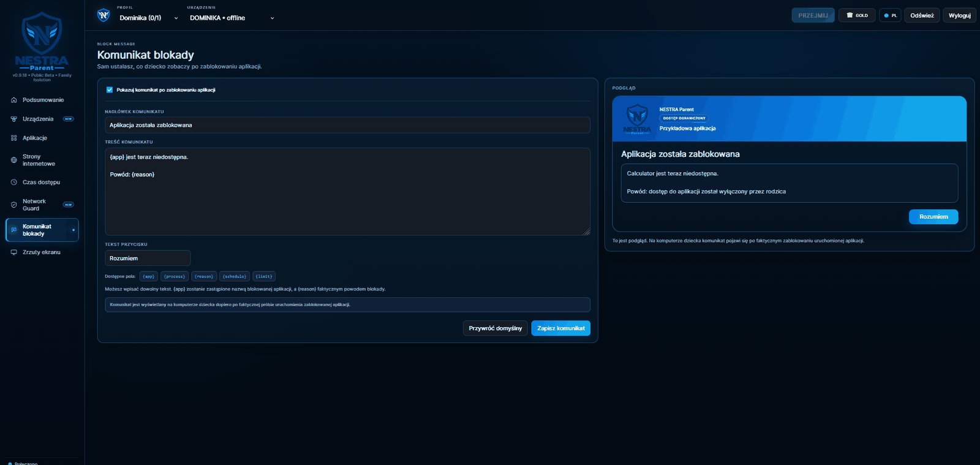Click the Nestra shield icon beside Profil
980x465 pixels.
click(x=104, y=15)
